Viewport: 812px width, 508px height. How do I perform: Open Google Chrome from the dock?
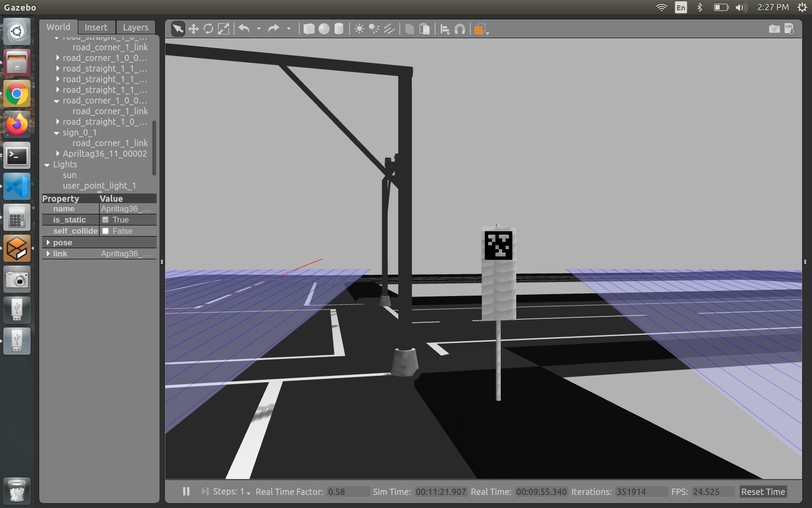(x=17, y=94)
